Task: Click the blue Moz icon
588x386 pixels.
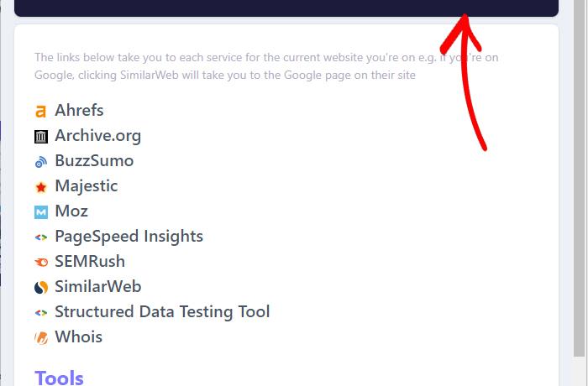Action: pos(40,211)
